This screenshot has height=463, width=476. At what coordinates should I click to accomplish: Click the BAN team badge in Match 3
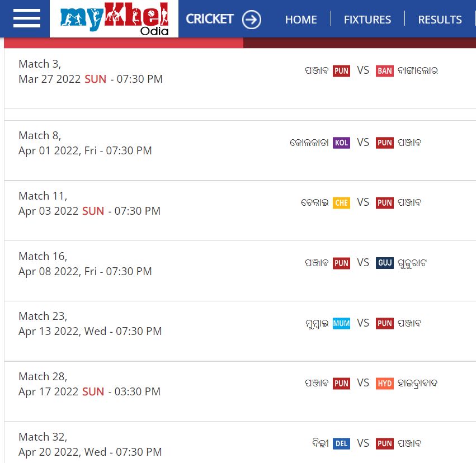coord(385,71)
